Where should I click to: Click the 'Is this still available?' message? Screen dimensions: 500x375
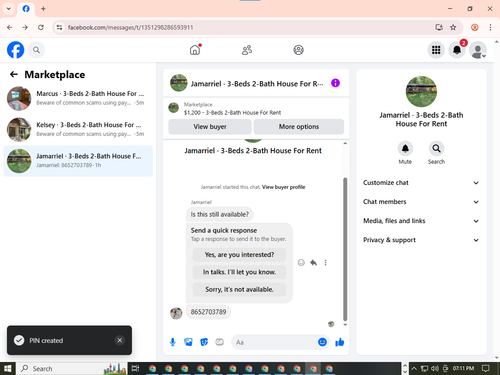[220, 214]
